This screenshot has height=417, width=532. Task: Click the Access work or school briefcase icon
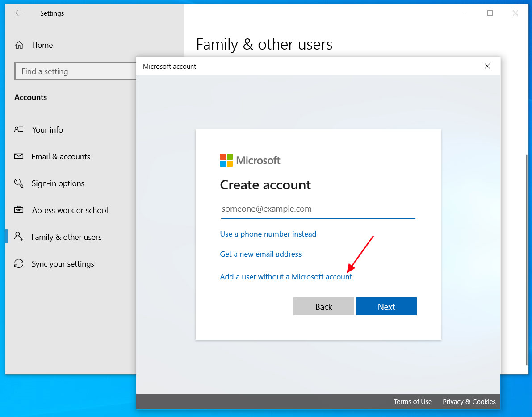coord(19,210)
